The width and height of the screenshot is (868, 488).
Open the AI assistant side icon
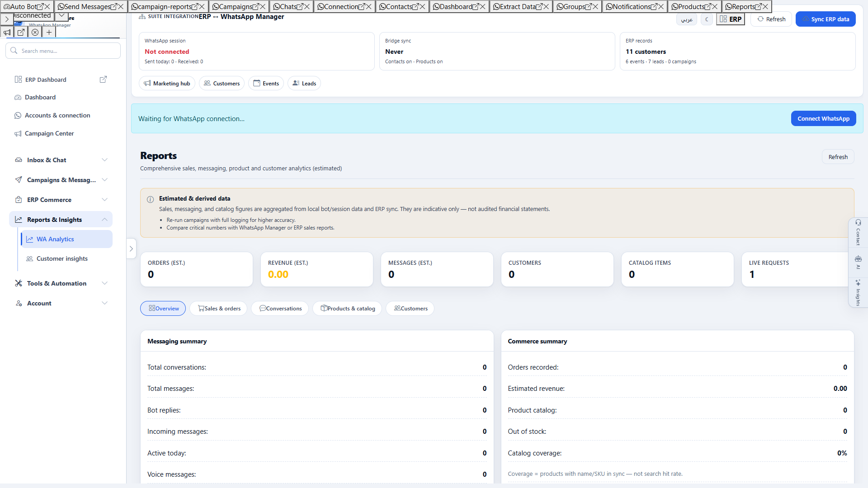858,263
